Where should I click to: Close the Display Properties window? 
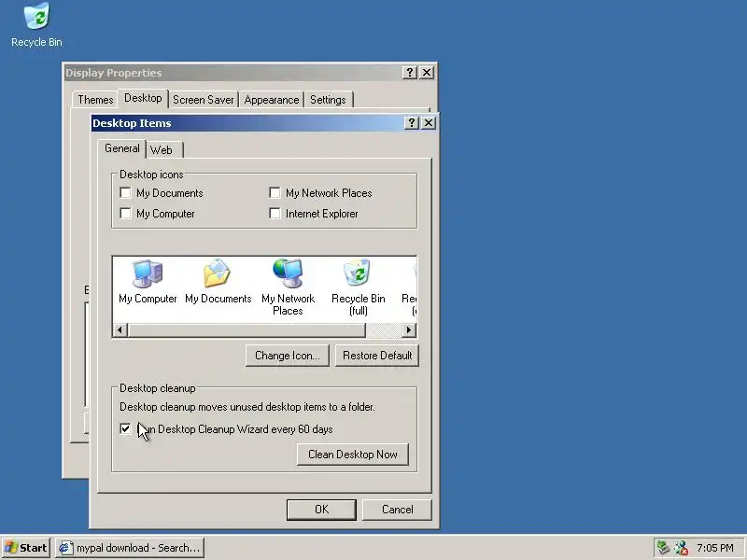point(427,73)
